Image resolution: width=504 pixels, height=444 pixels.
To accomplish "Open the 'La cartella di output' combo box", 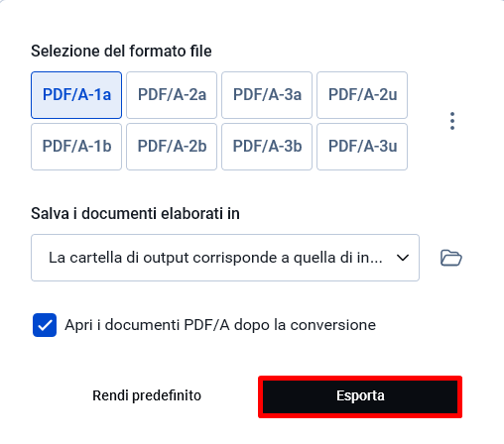I will click(225, 258).
